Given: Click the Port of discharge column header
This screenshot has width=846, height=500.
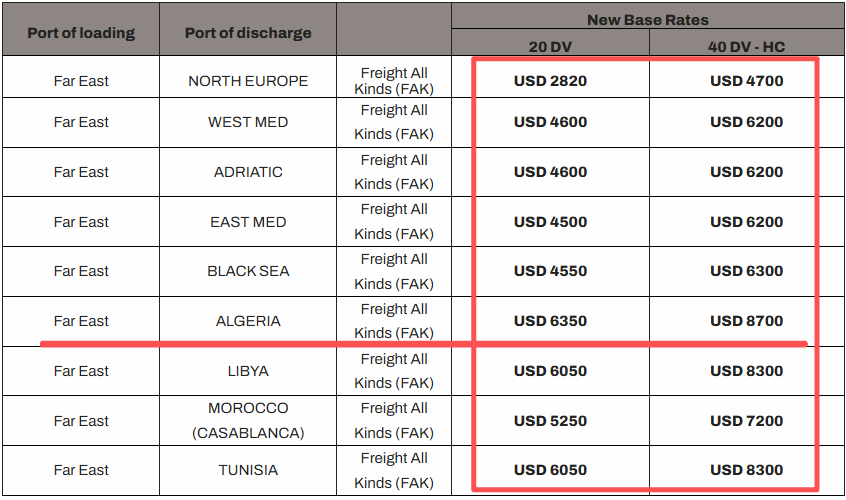Looking at the screenshot, I should (x=248, y=33).
